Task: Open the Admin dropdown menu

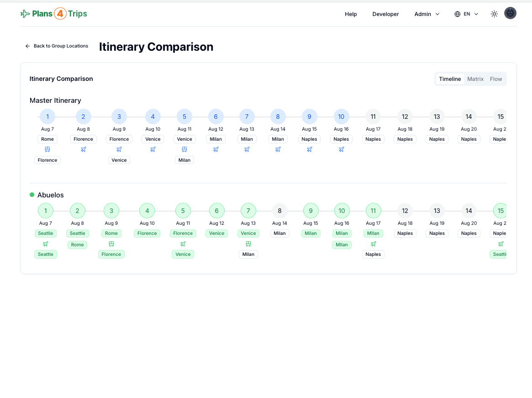Action: click(427, 14)
